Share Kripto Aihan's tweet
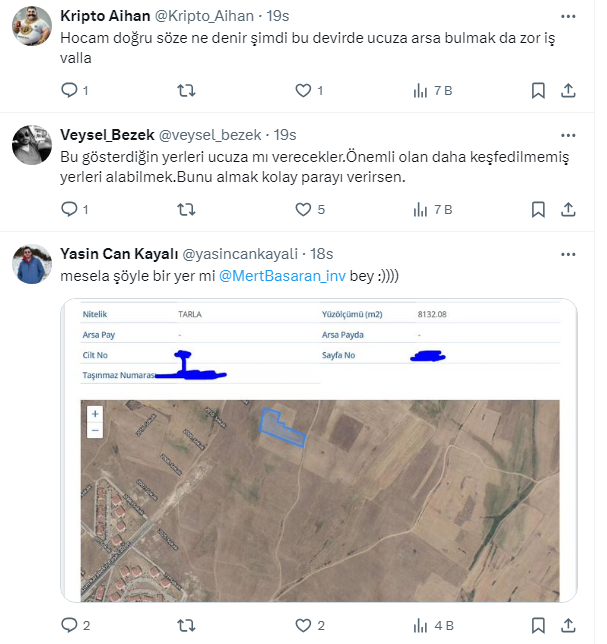Viewport: 607px width, 644px height. 568,91
